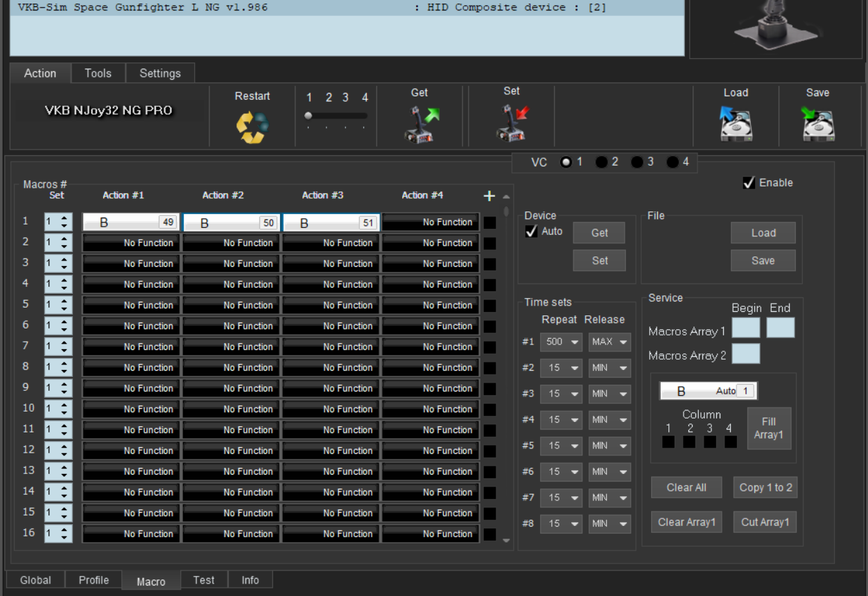Click the Macros Array 2 Begin field
The width and height of the screenshot is (868, 596).
pyautogui.click(x=746, y=353)
